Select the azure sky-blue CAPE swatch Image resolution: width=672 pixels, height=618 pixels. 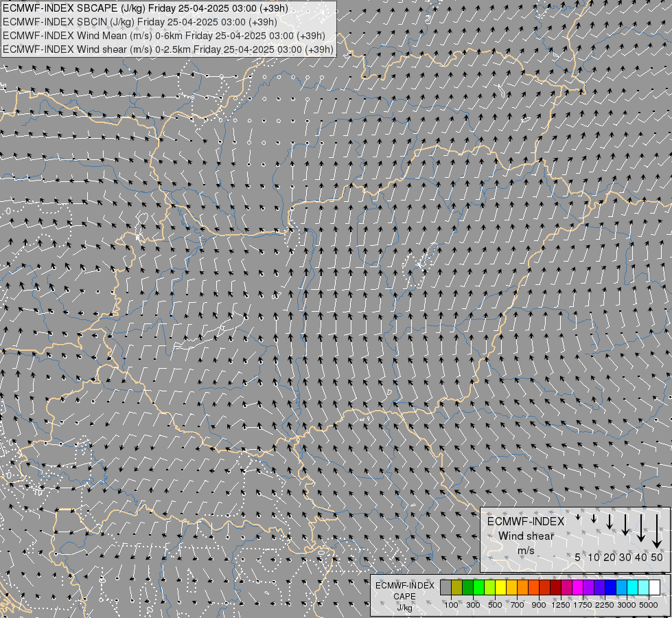click(x=621, y=588)
